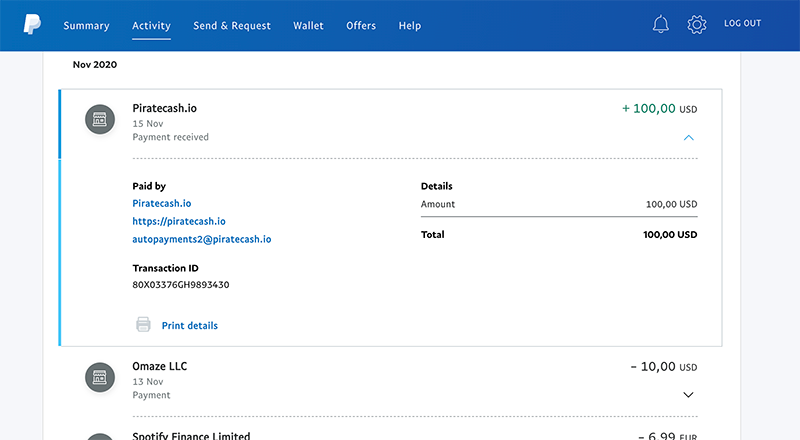Click the Details heading
The height and width of the screenshot is (440, 800).
[x=437, y=186]
